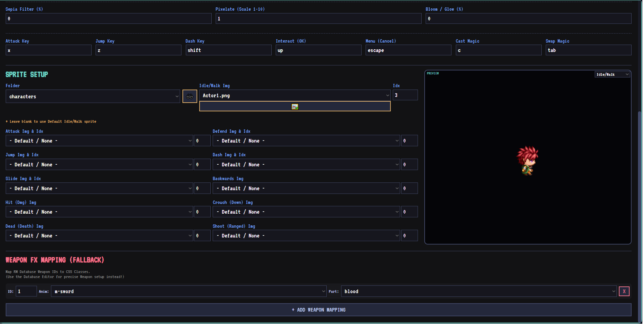Viewport: 644px width, 324px height.
Task: Open the Crouch (Down) Img dropdown
Action: [x=306, y=212]
